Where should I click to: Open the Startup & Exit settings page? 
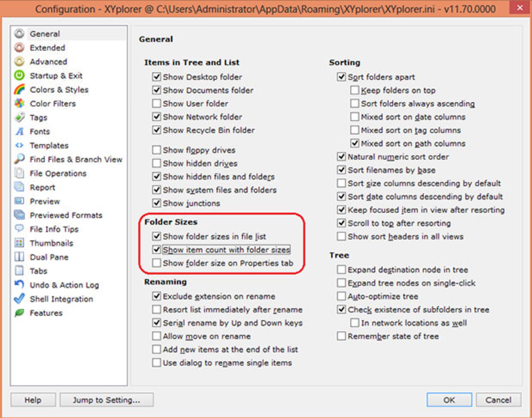click(56, 76)
